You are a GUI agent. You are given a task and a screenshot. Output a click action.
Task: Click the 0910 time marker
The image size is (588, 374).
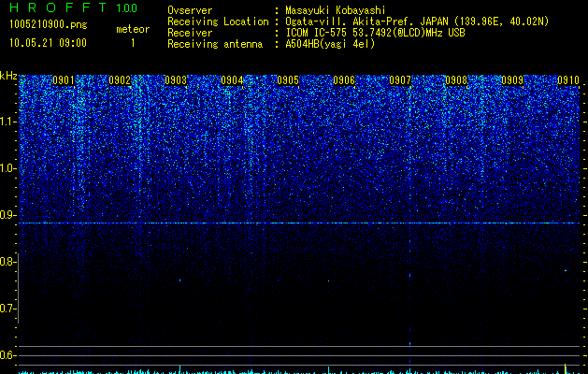568,80
